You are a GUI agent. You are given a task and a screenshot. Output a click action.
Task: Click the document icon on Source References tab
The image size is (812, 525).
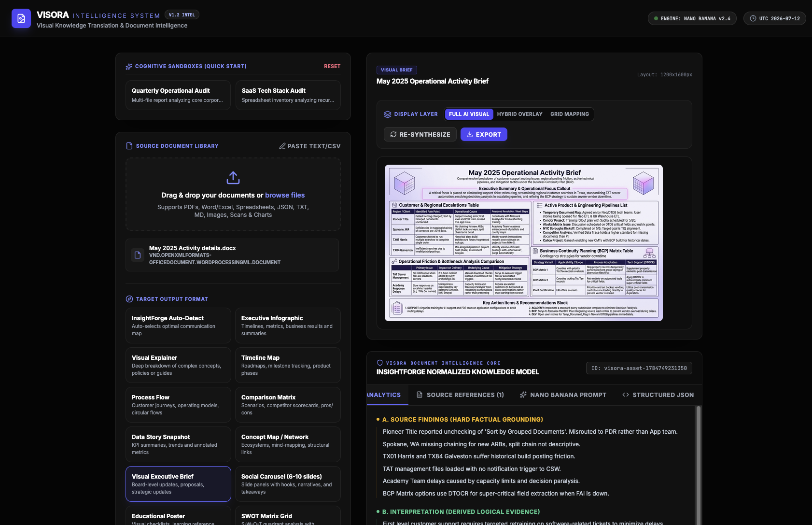pyautogui.click(x=420, y=395)
